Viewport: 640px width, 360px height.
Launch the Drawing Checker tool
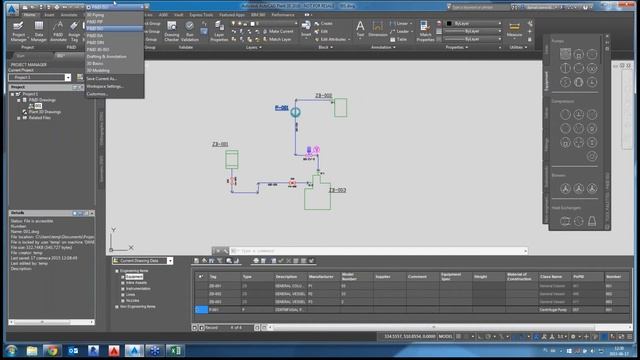[x=172, y=31]
